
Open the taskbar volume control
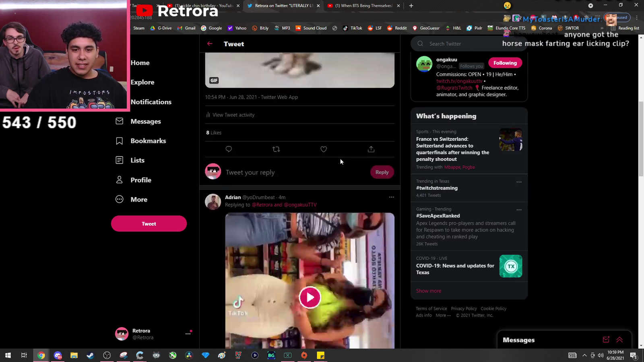[601, 355]
